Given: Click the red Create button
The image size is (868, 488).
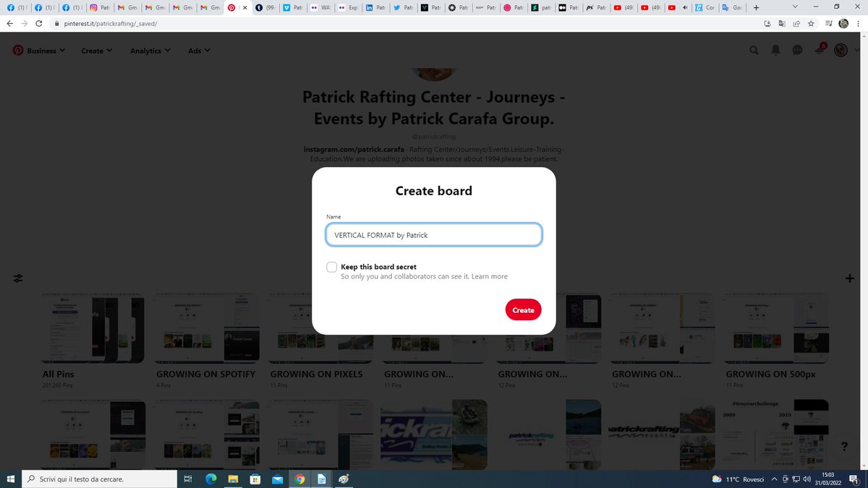Looking at the screenshot, I should point(523,309).
